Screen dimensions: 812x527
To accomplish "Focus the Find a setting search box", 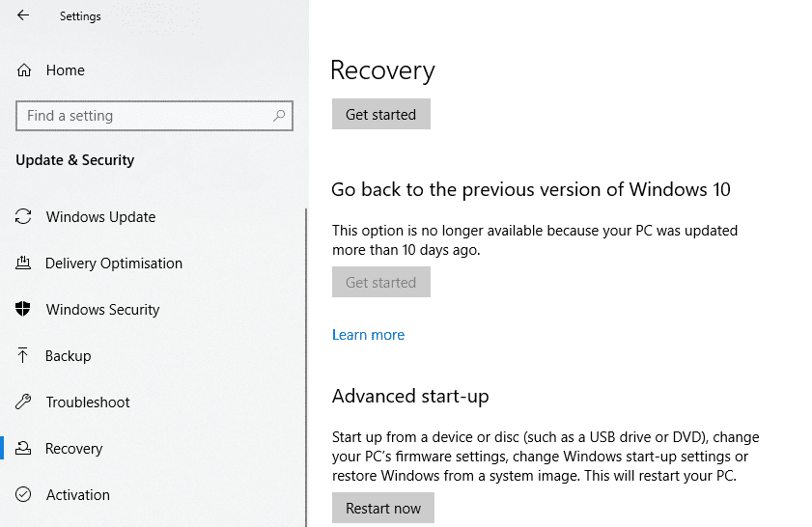I will 145,116.
